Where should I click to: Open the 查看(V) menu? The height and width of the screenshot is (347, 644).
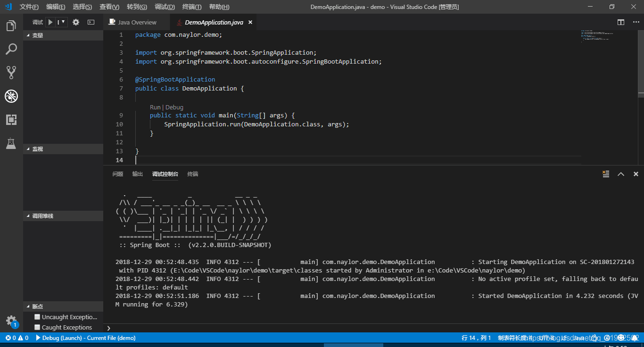(x=109, y=7)
